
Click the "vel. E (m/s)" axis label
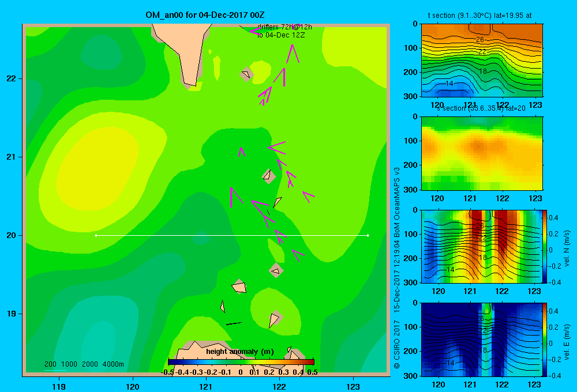(567, 342)
